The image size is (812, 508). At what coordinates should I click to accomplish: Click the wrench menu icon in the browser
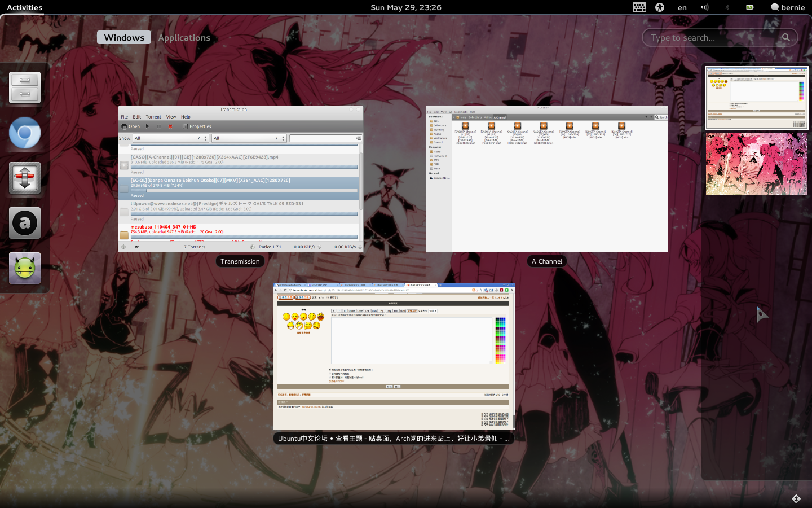(512, 290)
